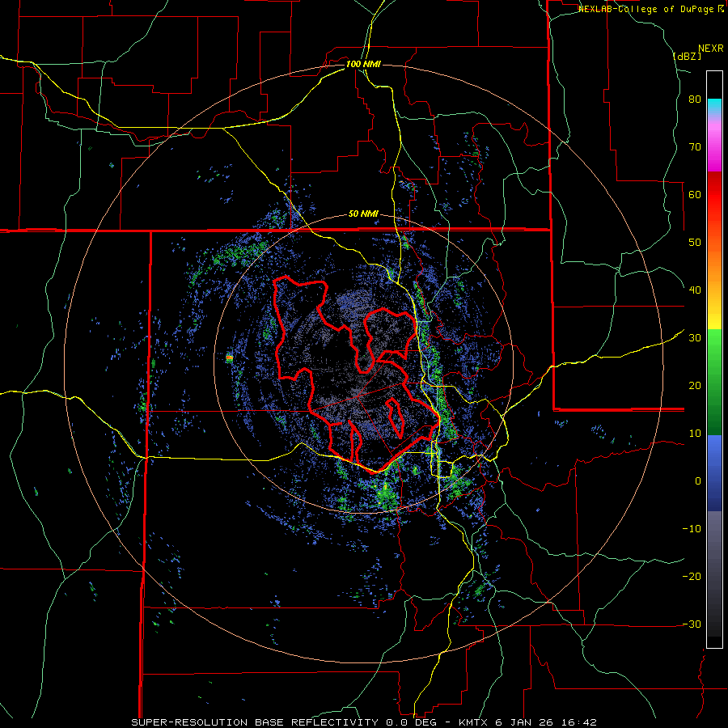Click the 70 value on the dBZ scale
The width and height of the screenshot is (728, 728).
point(695,147)
